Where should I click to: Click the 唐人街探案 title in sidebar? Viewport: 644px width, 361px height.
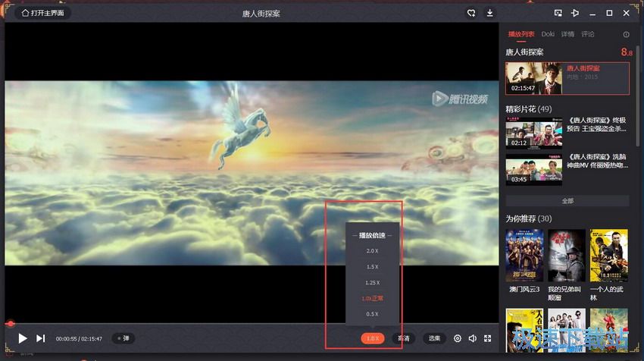(524, 52)
